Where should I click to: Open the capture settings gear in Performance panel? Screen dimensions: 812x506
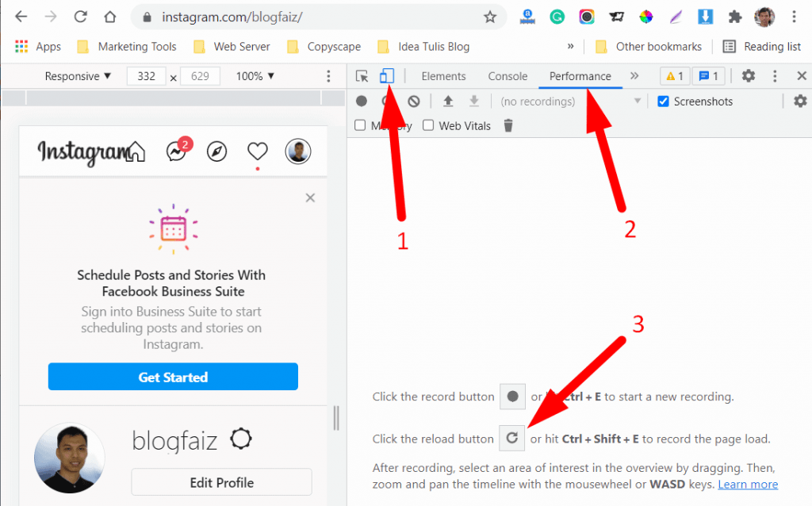(800, 101)
